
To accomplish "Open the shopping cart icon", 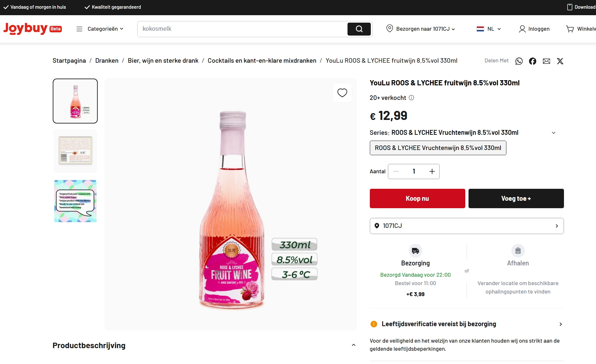I will click(570, 29).
